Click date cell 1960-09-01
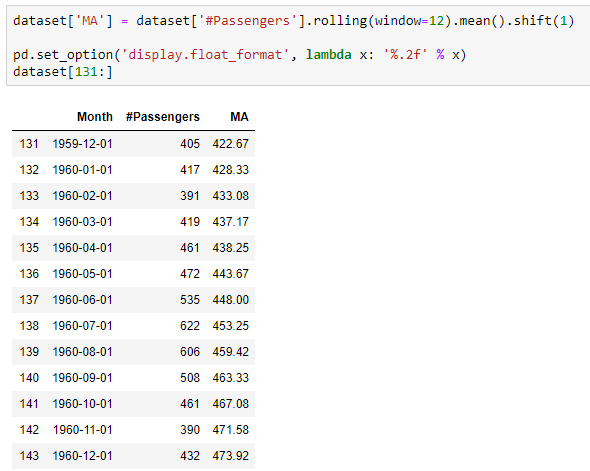The image size is (590, 471). click(x=82, y=377)
